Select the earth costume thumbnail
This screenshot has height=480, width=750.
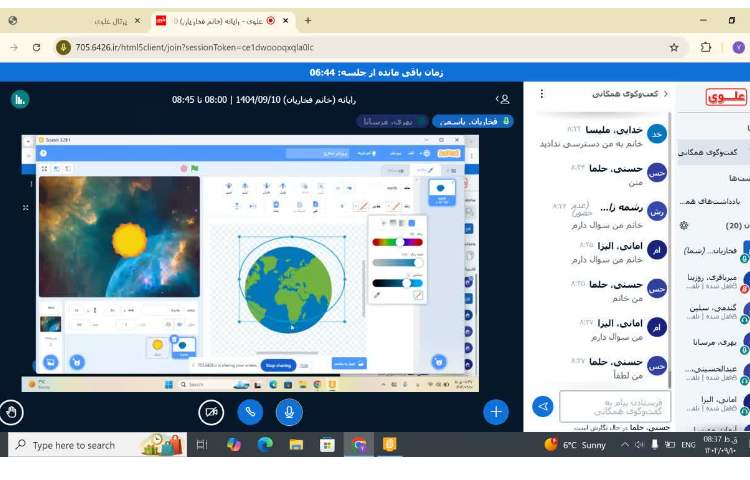[441, 192]
